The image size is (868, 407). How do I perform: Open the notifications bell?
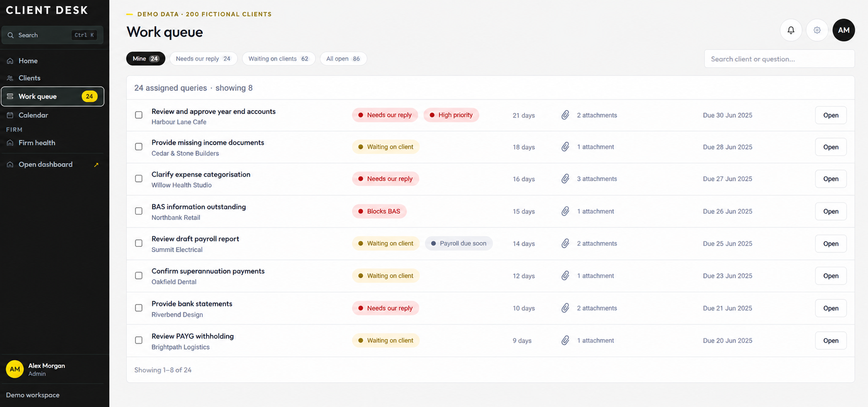[791, 30]
